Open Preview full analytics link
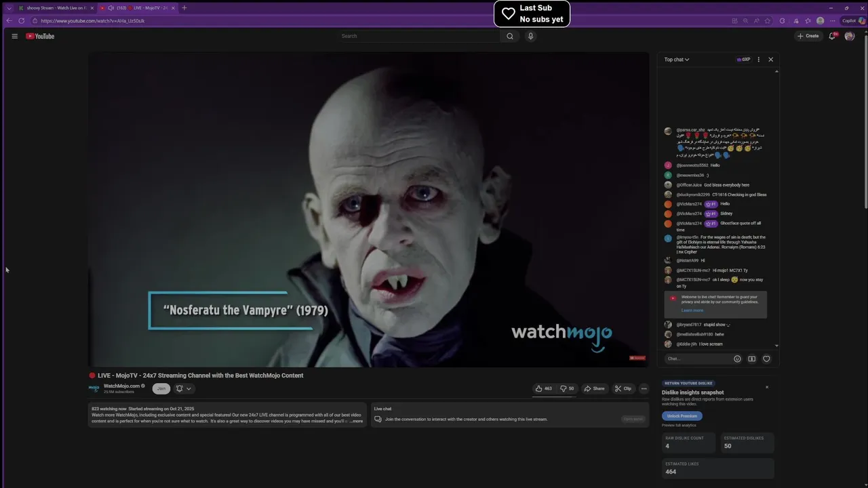This screenshot has width=868, height=488. tap(679, 425)
